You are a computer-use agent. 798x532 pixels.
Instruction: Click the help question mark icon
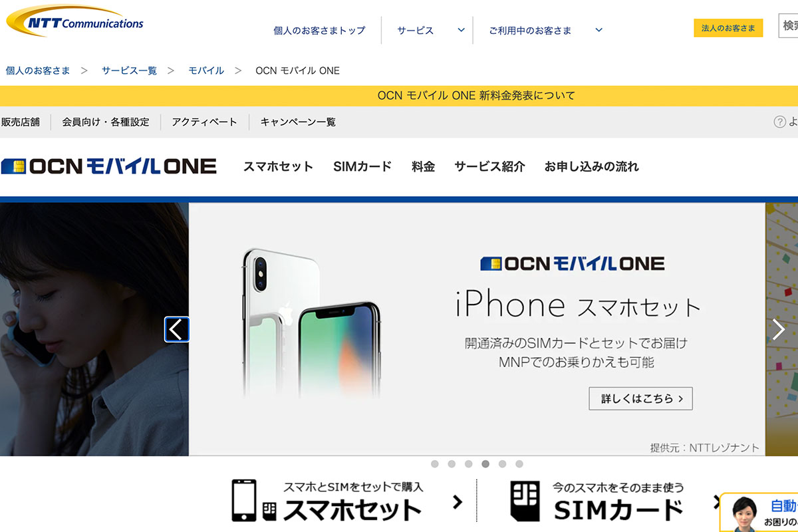780,122
